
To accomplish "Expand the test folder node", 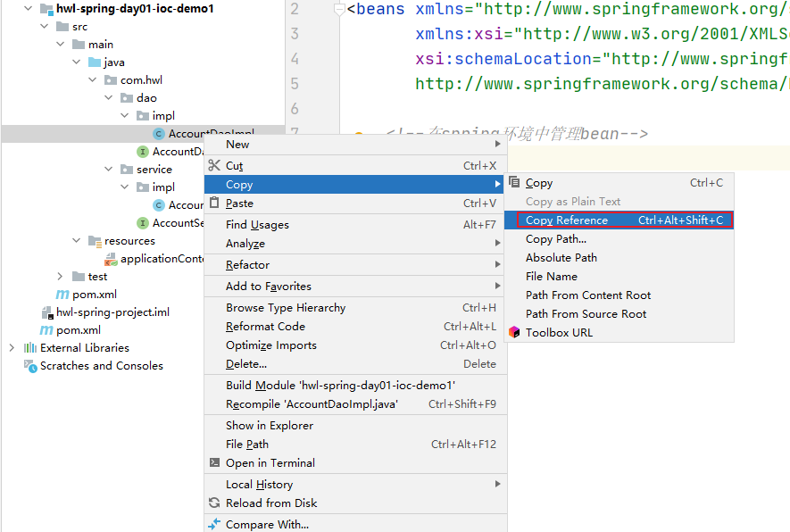I will 61,277.
